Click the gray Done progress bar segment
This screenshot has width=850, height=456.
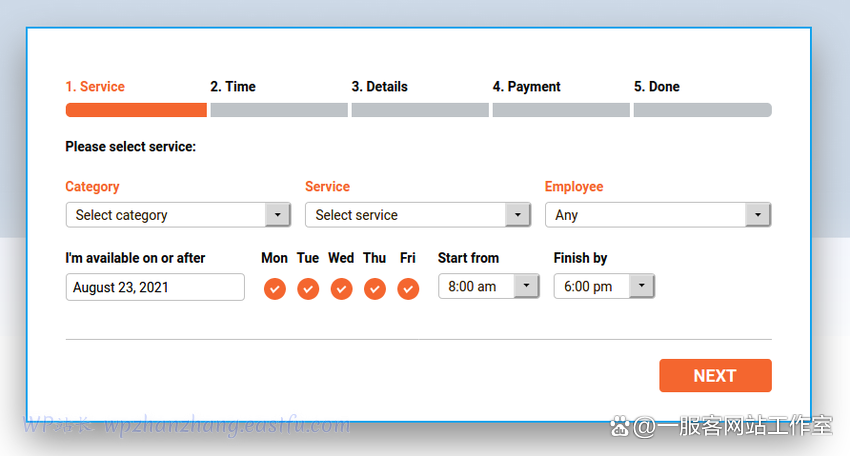point(702,110)
